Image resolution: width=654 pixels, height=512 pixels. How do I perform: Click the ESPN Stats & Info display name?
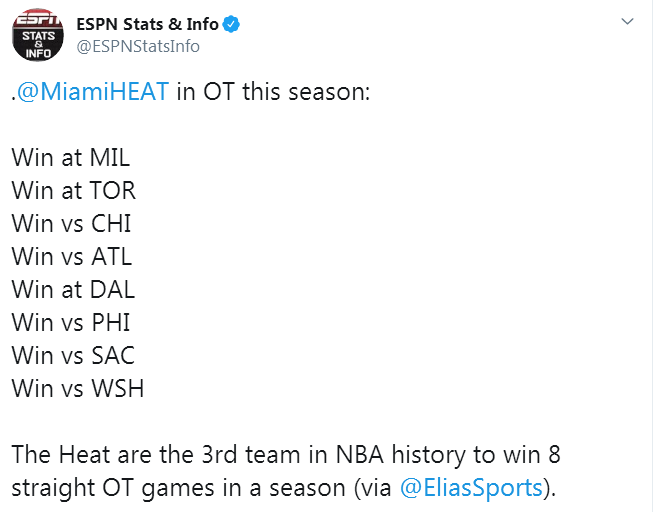(x=147, y=24)
